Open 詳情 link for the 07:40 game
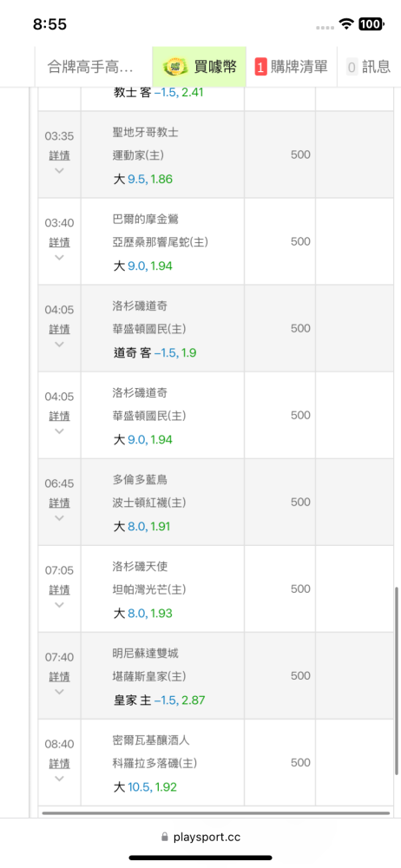Image resolution: width=401 pixels, height=868 pixels. click(59, 676)
